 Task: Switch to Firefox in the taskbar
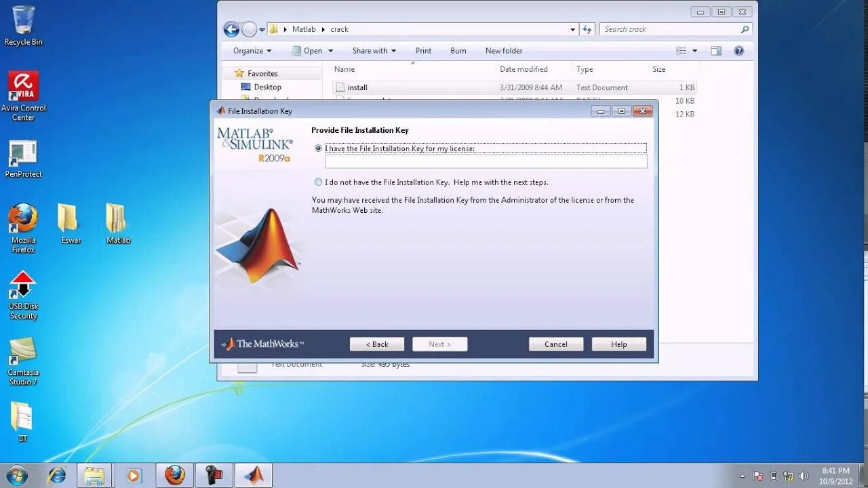(174, 475)
